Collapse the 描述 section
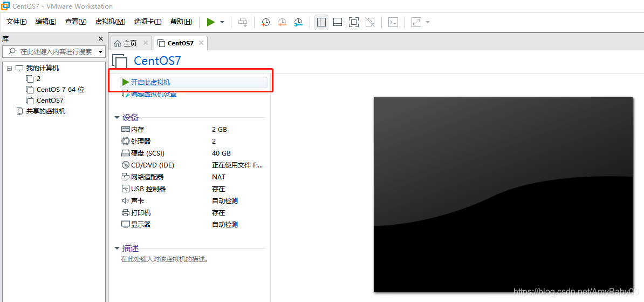Viewport: 644px width, 302px height. click(117, 249)
